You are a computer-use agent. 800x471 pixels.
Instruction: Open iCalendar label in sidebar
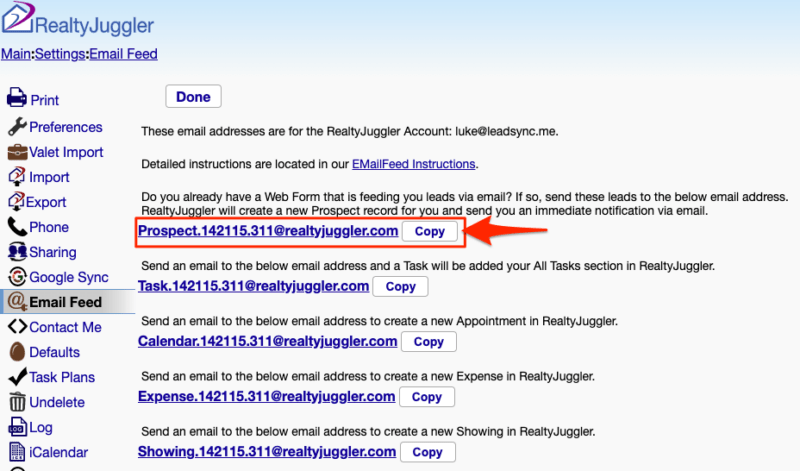(x=59, y=452)
